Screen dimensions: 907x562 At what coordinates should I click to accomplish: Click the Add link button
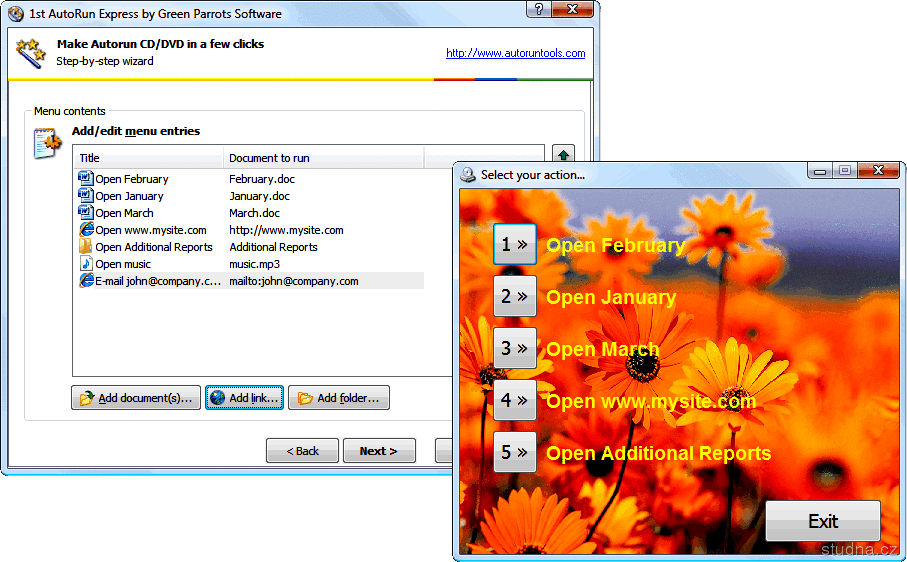point(244,398)
